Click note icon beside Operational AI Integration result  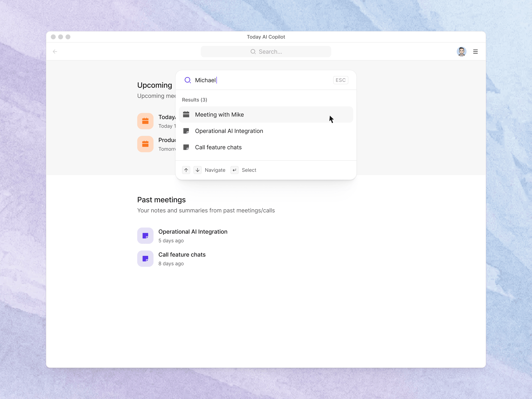coord(186,131)
